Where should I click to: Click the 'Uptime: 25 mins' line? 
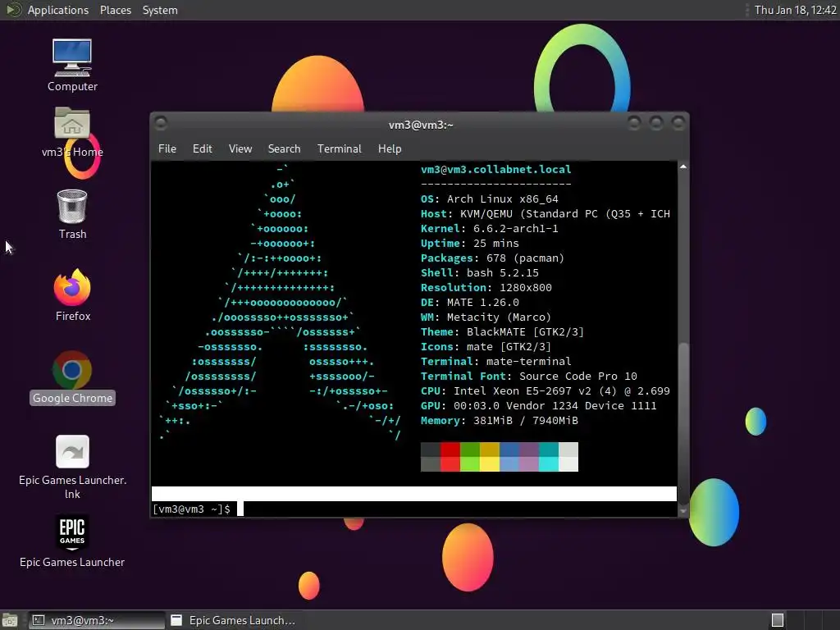click(x=469, y=243)
